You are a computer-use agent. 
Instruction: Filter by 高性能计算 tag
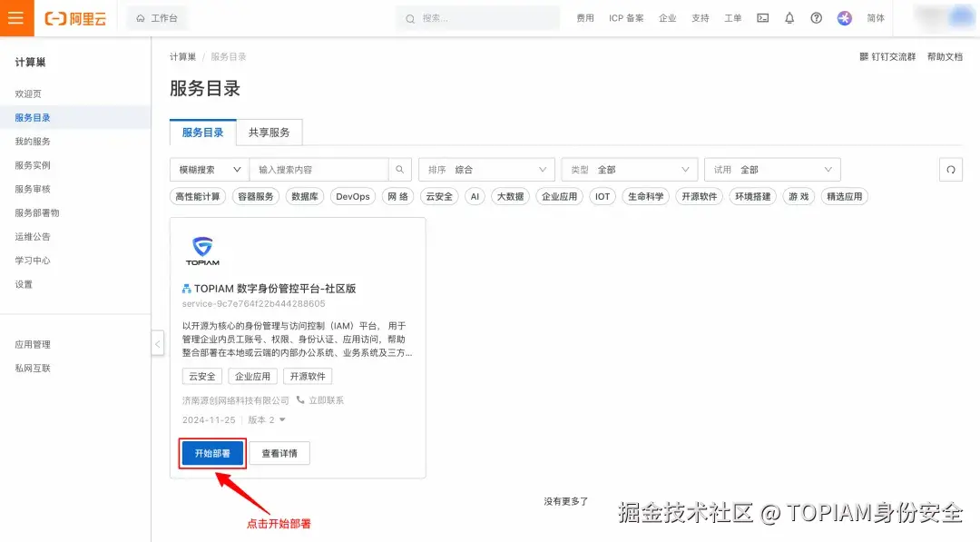[198, 196]
